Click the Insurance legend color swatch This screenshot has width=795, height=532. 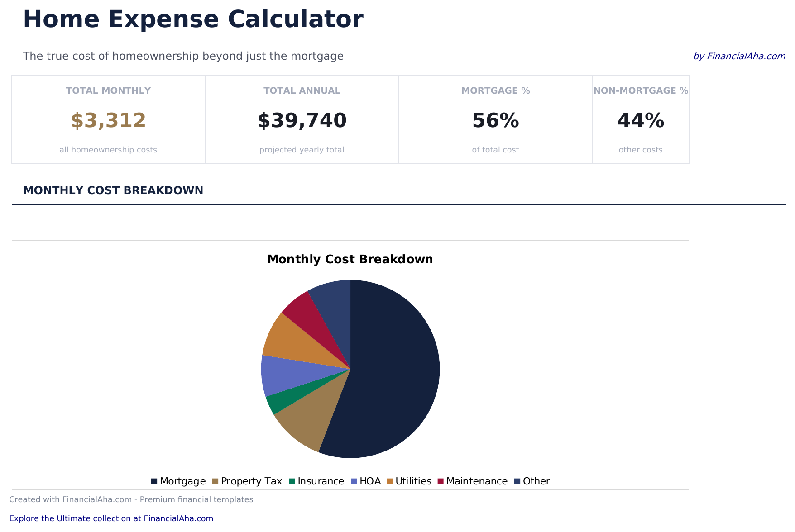click(292, 481)
